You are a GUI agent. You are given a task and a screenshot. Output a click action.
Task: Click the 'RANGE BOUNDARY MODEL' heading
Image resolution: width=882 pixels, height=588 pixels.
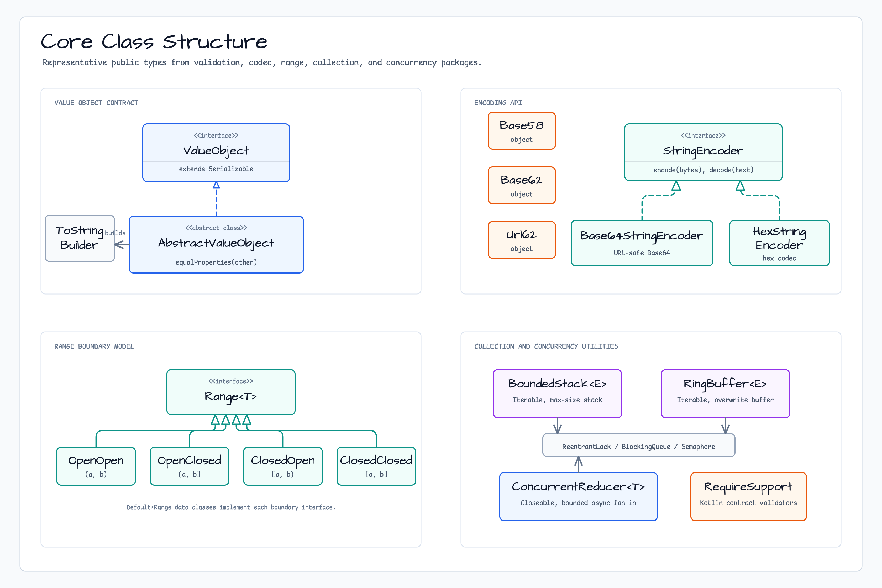click(94, 346)
